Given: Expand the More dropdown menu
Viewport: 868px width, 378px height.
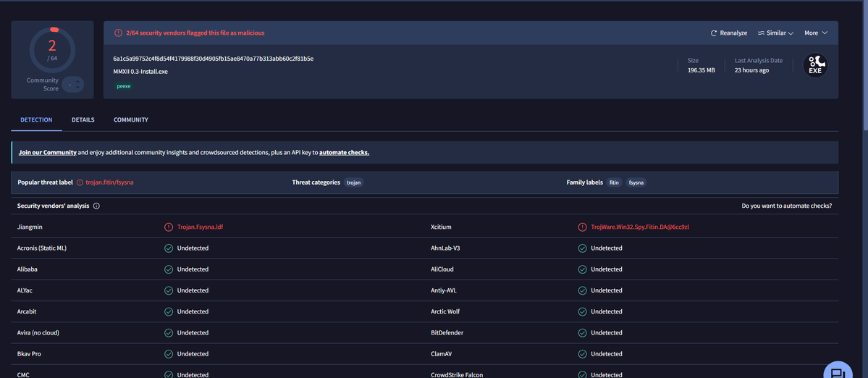Looking at the screenshot, I should (816, 33).
